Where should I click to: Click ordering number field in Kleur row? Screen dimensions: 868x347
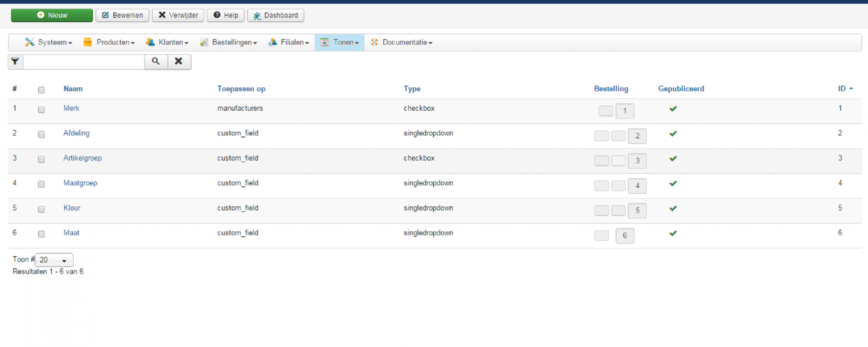[x=637, y=211]
